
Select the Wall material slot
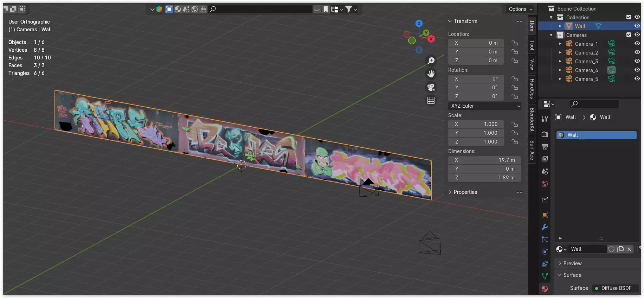click(597, 135)
